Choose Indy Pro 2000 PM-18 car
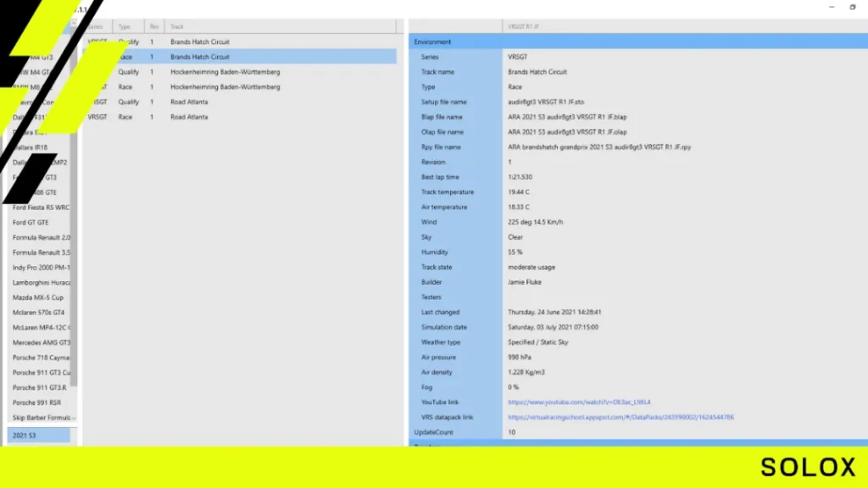This screenshot has height=488, width=868. [41, 267]
